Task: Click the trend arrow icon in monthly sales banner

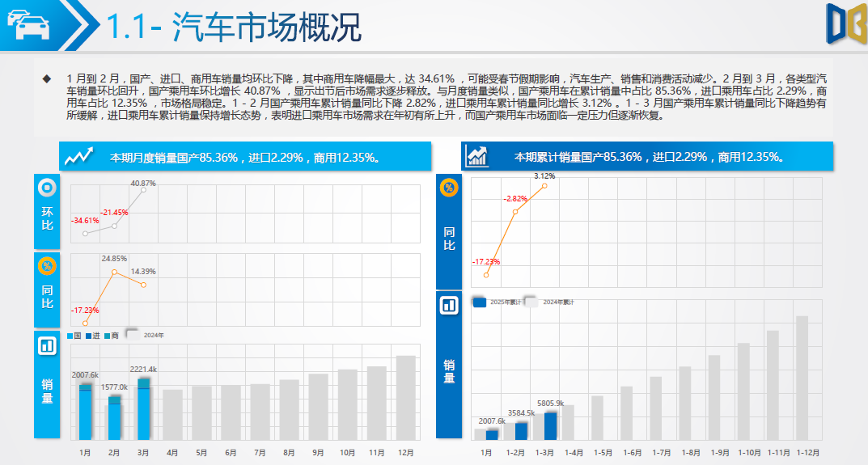Action: click(78, 157)
